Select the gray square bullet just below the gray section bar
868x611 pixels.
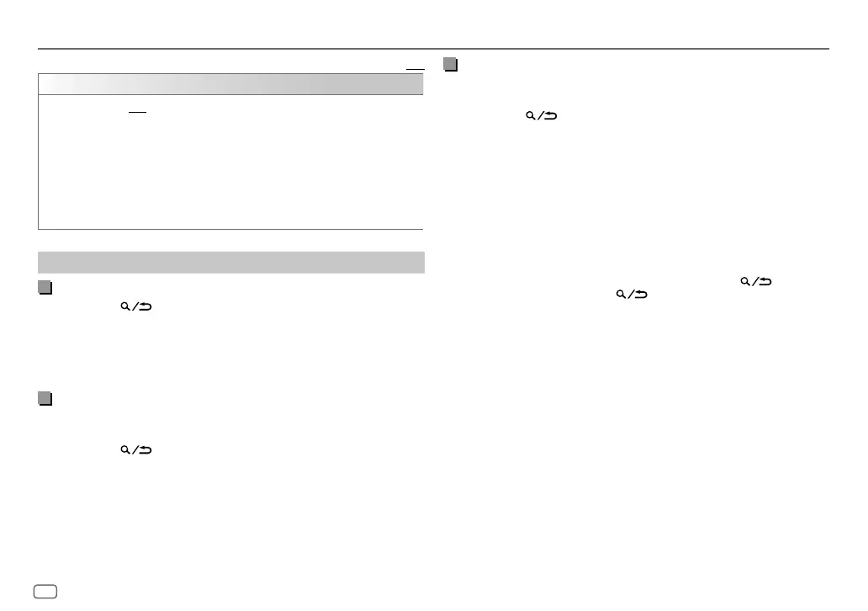click(x=45, y=288)
